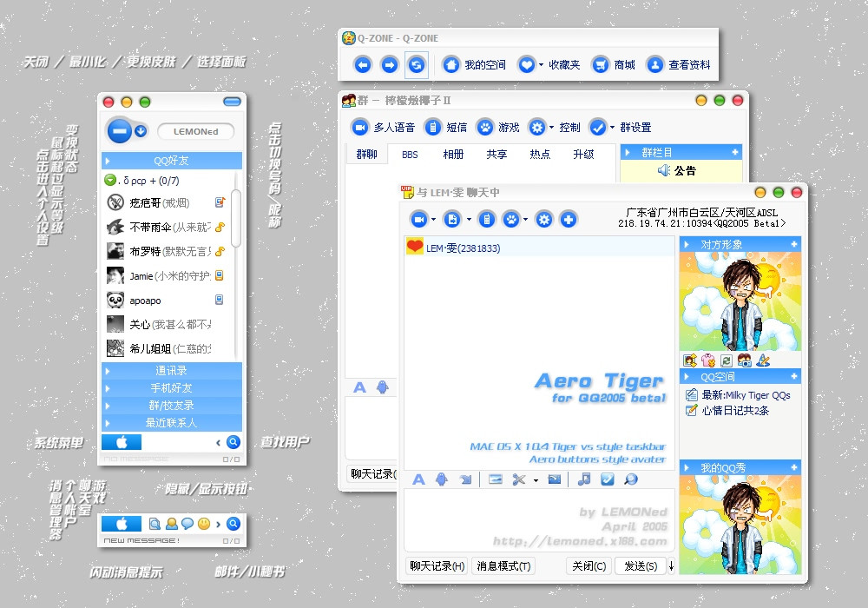Image resolution: width=868 pixels, height=608 pixels.
Task: Open dropdown arrow beside chat video icon
Action: point(433,219)
